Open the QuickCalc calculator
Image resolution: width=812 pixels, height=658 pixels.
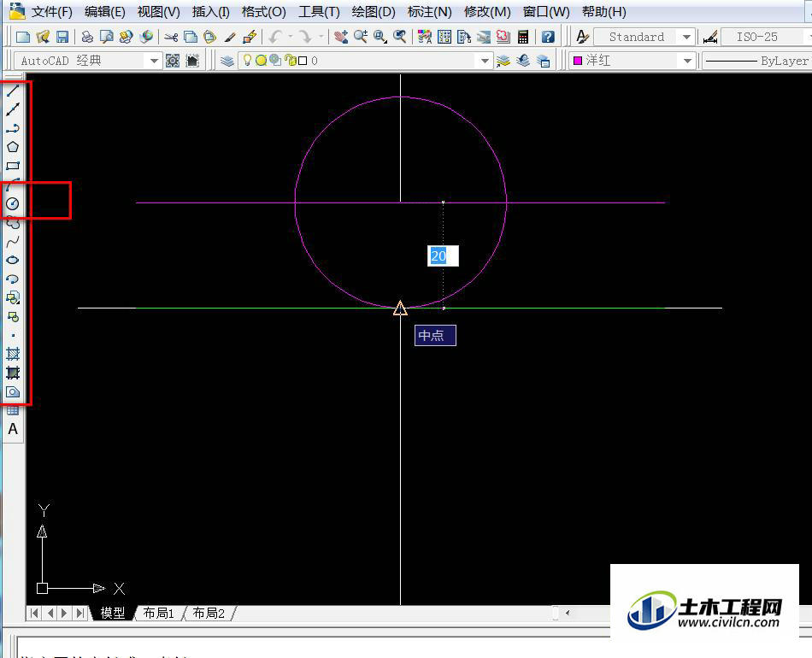pos(523,37)
